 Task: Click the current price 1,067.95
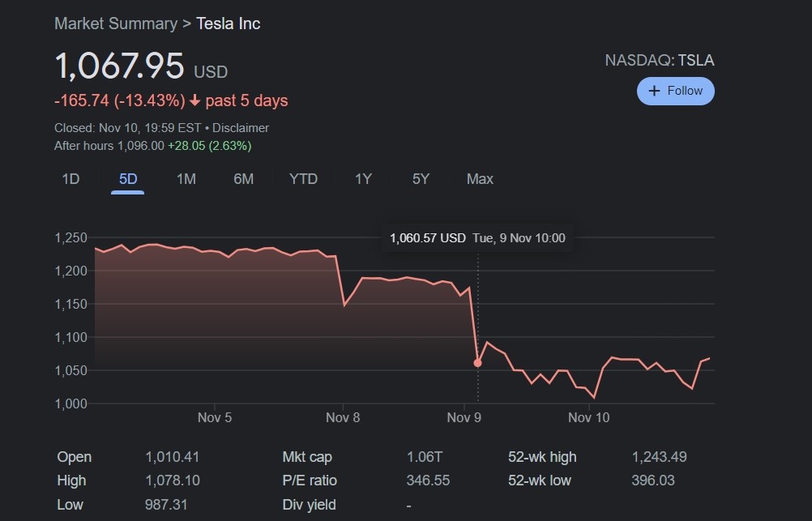[x=119, y=66]
